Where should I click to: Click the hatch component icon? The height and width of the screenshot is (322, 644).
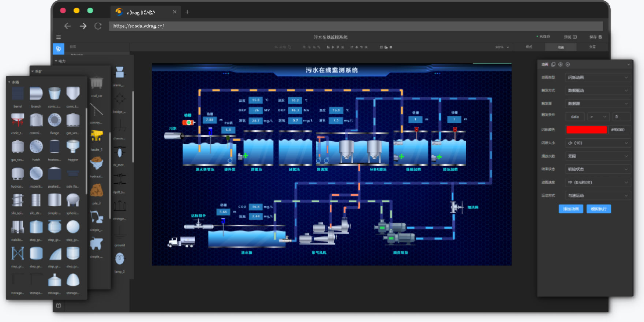coord(36,147)
